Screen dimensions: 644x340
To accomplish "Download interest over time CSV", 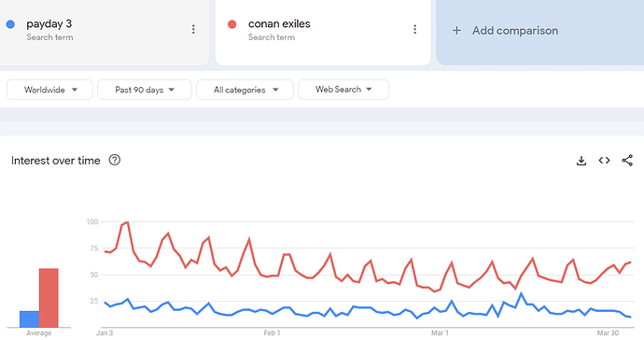I will [x=581, y=161].
